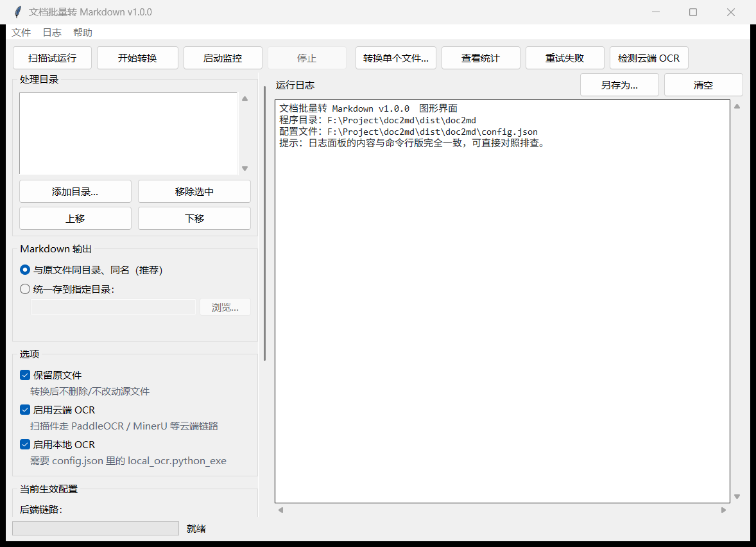756x547 pixels.
Task: Click the left panel vertical scrollbar thumb
Action: (x=264, y=223)
